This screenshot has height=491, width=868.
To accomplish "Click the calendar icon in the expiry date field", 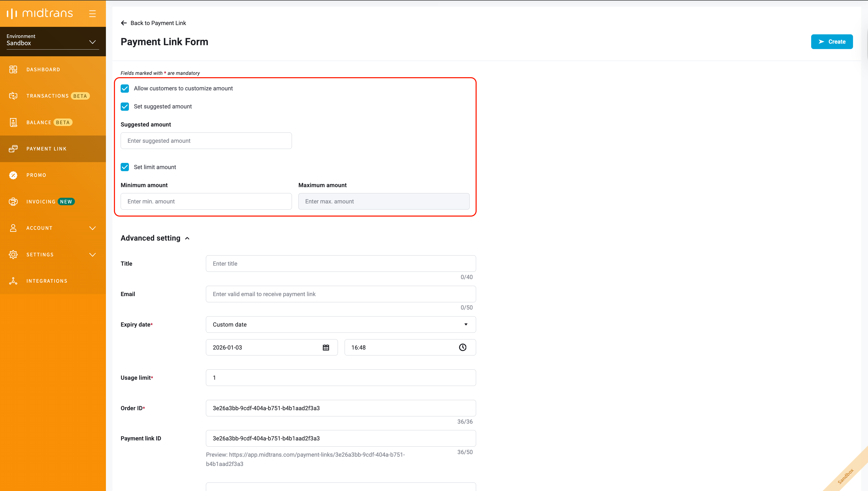I will click(326, 347).
